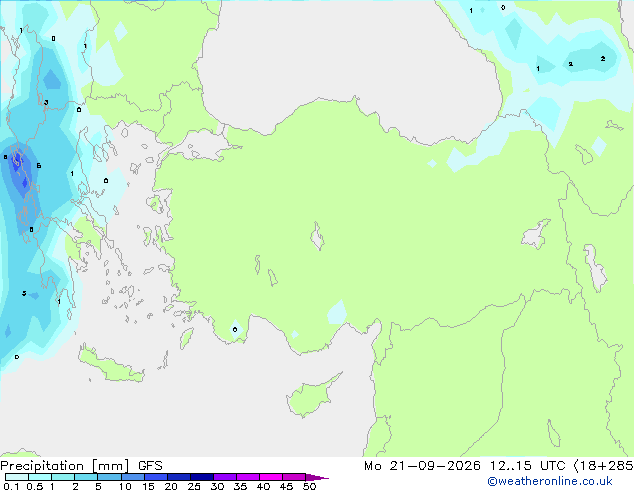The height and width of the screenshot is (490, 634).
Task: Select the dark navy 25–30 mm legend swatch
Action: (202, 477)
